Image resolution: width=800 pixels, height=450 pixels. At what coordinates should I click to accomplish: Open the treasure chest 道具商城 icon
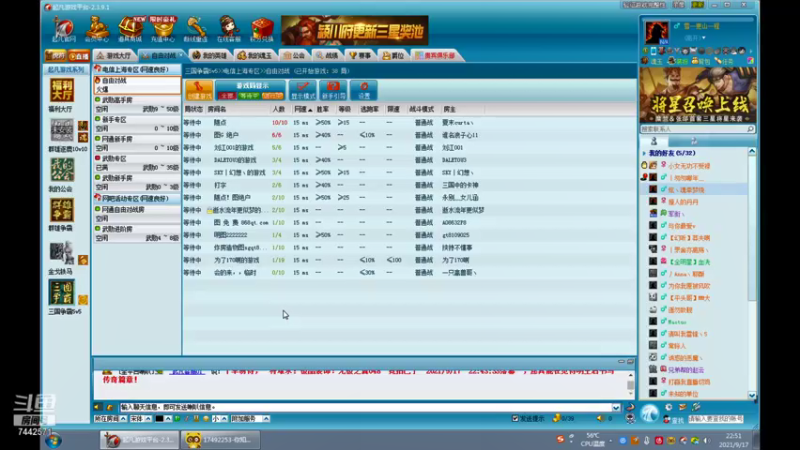[x=130, y=29]
